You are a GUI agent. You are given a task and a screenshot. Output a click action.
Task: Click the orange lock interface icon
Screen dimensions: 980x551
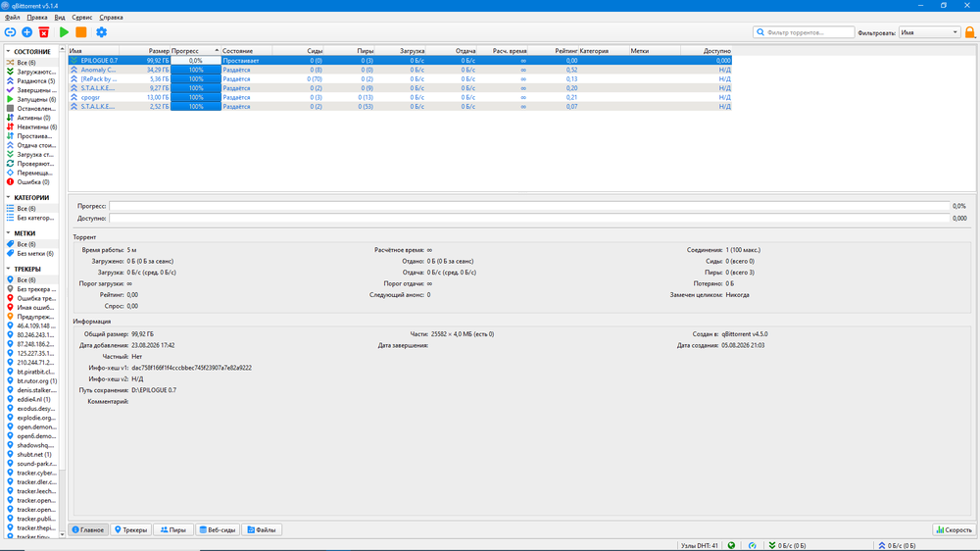[x=970, y=32]
